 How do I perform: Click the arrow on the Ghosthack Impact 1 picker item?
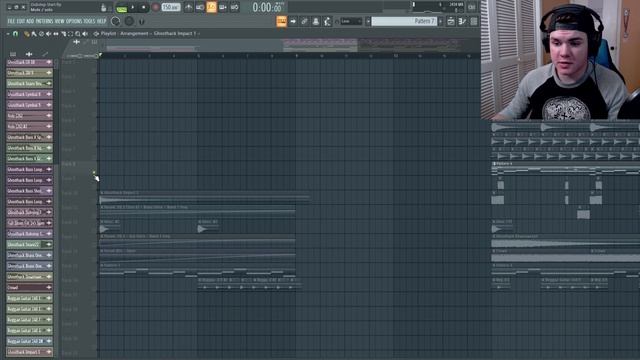[49, 352]
